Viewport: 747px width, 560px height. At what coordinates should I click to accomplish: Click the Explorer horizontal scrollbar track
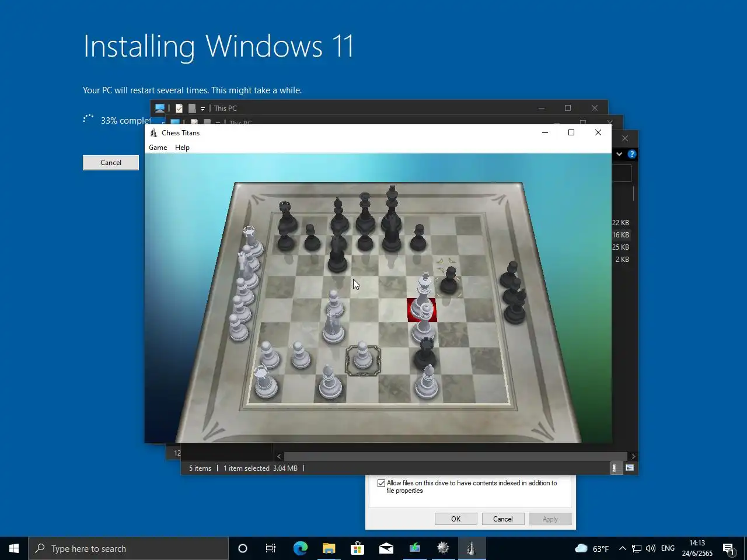pyautogui.click(x=456, y=456)
